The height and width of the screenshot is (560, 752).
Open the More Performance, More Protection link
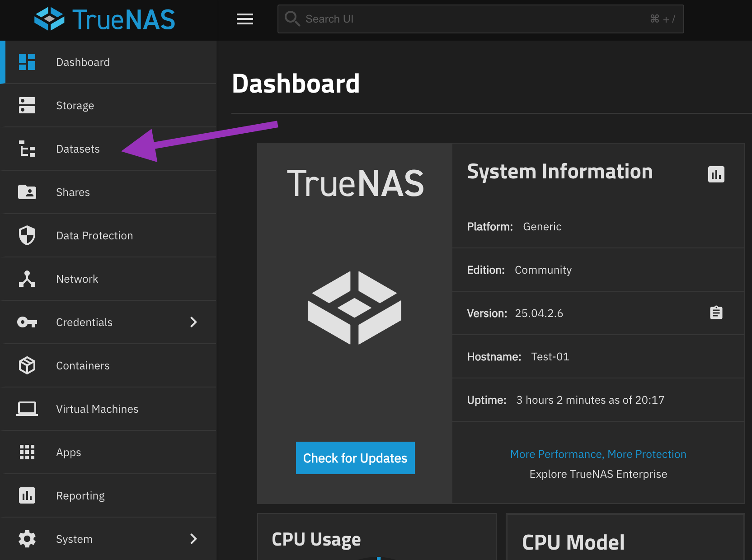(x=598, y=454)
